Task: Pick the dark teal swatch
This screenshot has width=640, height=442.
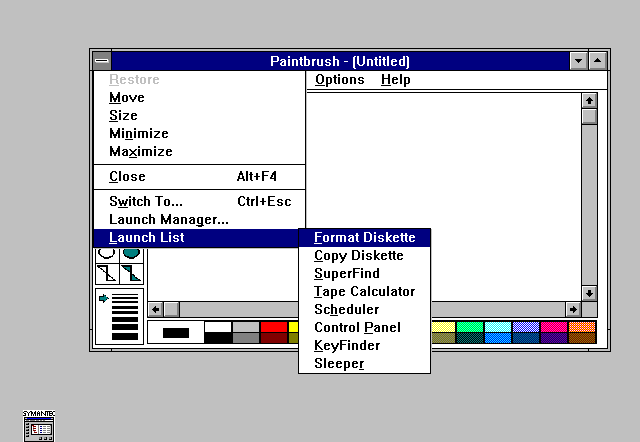Action: (x=470, y=338)
